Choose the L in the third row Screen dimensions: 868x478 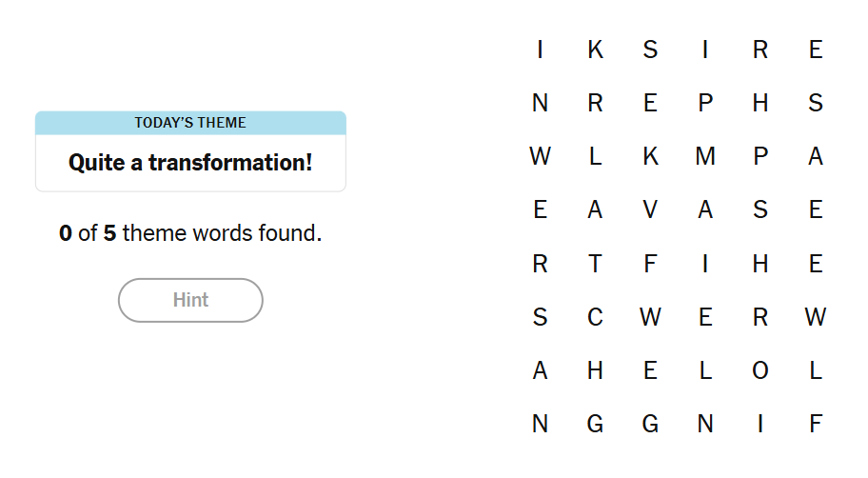click(x=595, y=157)
